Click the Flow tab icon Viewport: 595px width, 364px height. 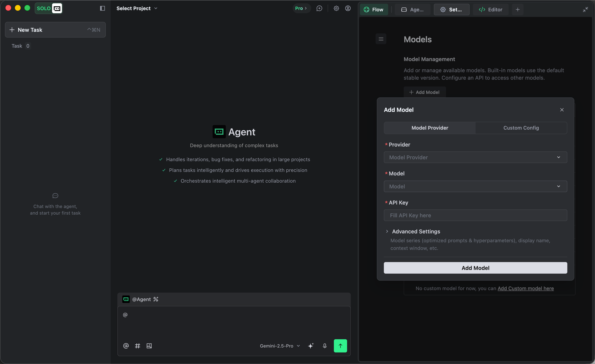(366, 10)
